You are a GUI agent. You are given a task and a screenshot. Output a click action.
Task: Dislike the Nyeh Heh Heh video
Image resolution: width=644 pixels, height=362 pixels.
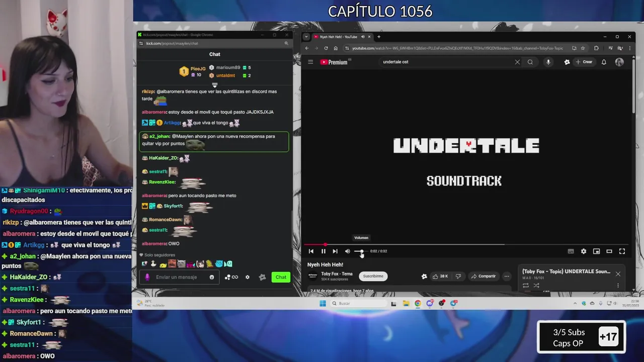coord(458,276)
